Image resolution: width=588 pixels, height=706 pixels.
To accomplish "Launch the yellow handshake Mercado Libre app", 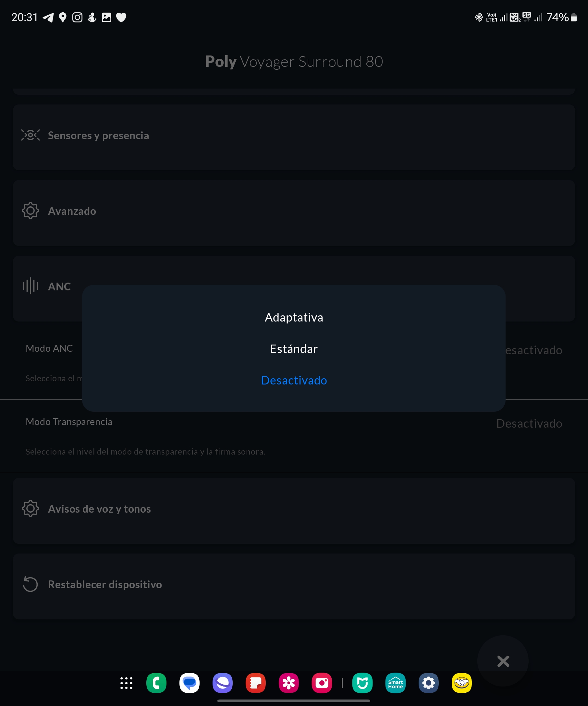I will 461,683.
